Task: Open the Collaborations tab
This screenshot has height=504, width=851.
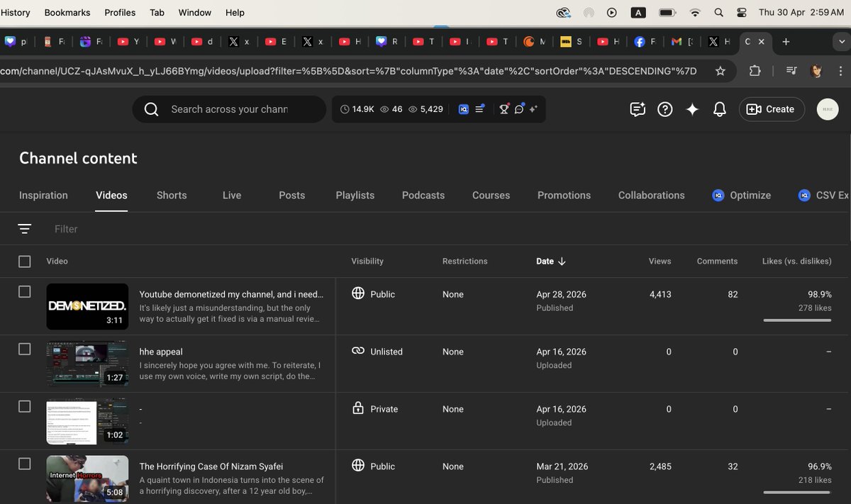Action: [x=652, y=195]
